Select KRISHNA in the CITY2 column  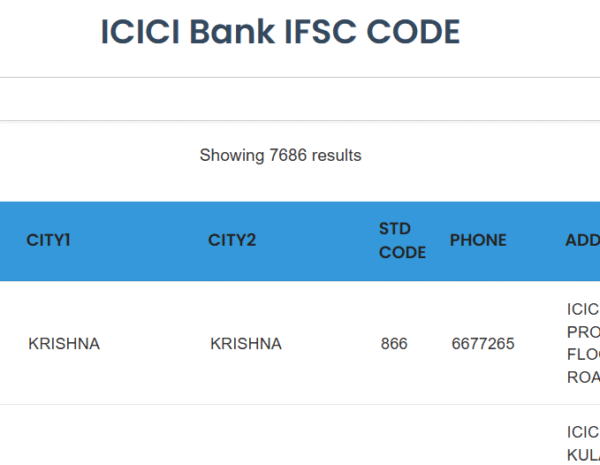246,344
